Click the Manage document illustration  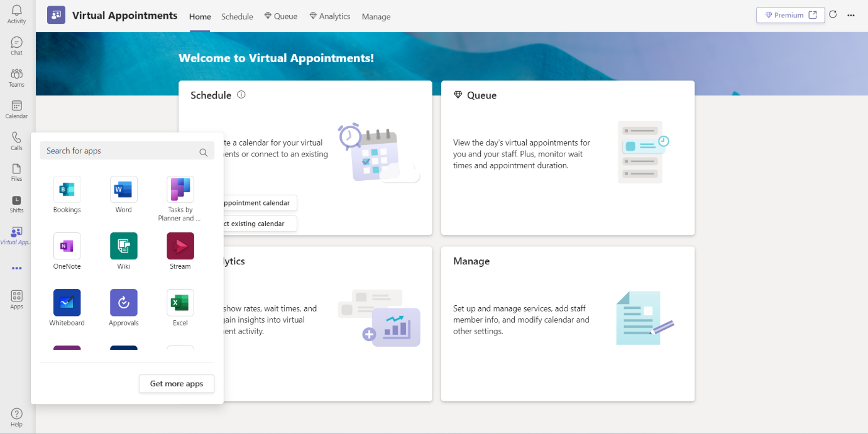(645, 318)
